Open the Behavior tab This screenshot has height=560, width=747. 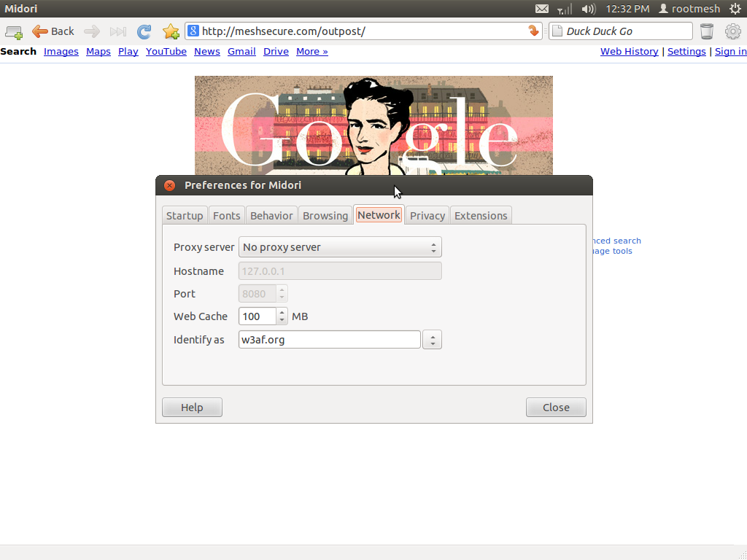271,216
